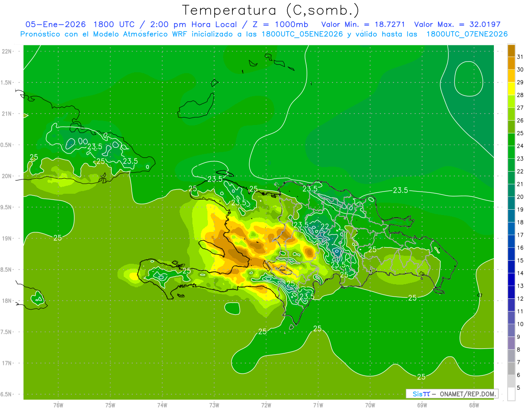Click the '21' value on the color scale
Viewport: 532px width, 411px height.
(520, 184)
